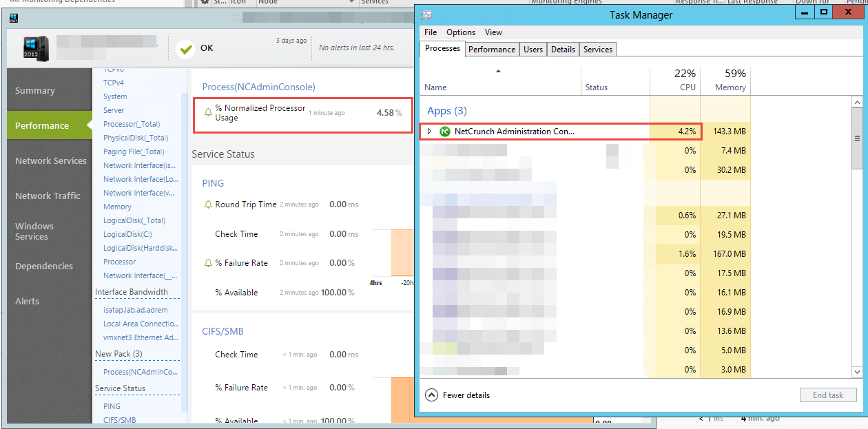Click the green OK checkmark status icon

185,49
